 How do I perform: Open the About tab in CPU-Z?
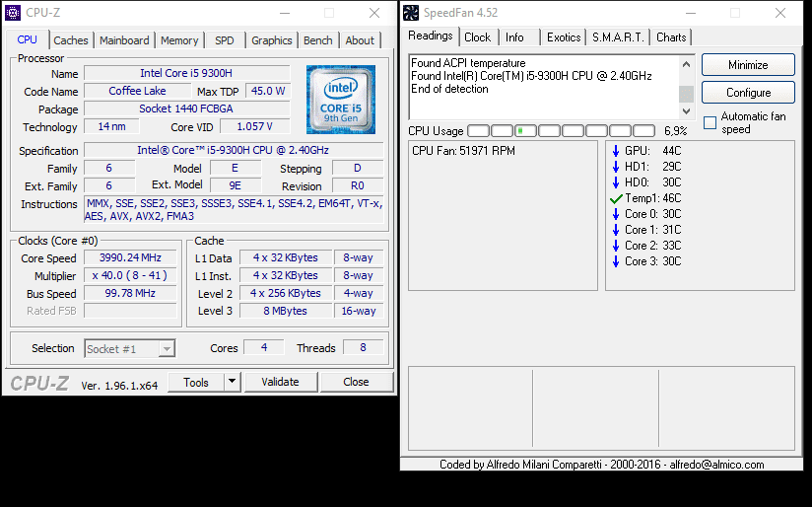pyautogui.click(x=360, y=40)
